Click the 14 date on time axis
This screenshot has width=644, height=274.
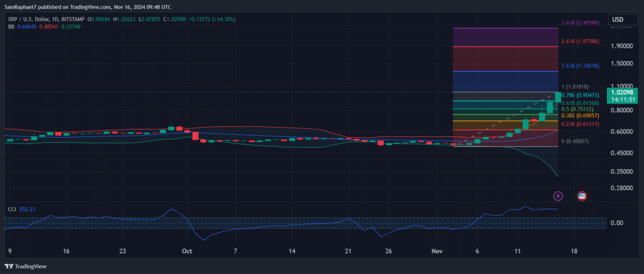tap(292, 251)
